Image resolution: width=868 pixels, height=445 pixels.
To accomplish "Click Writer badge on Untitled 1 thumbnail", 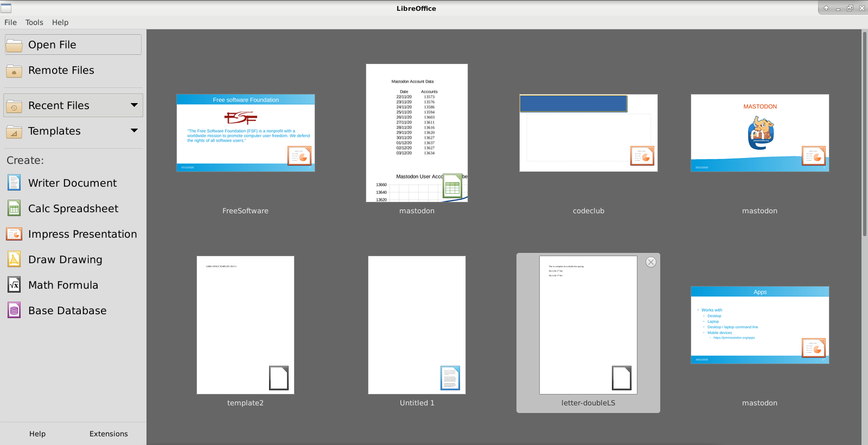I will (x=450, y=378).
